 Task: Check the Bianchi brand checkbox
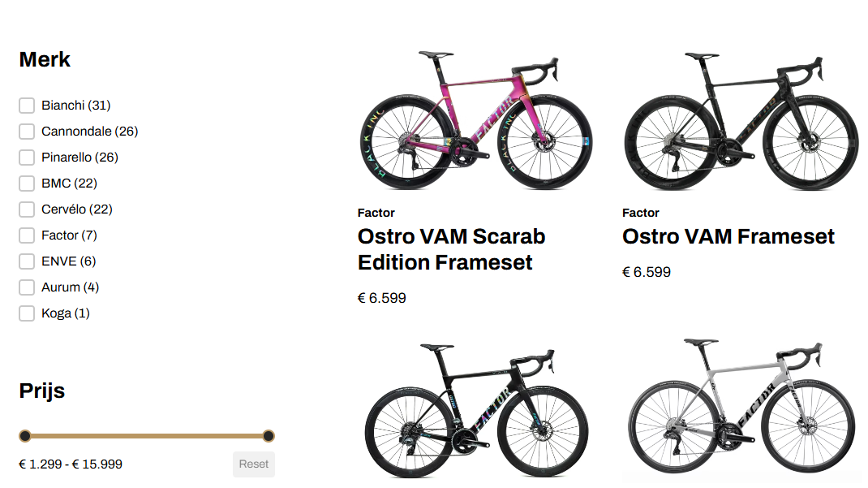pos(27,106)
